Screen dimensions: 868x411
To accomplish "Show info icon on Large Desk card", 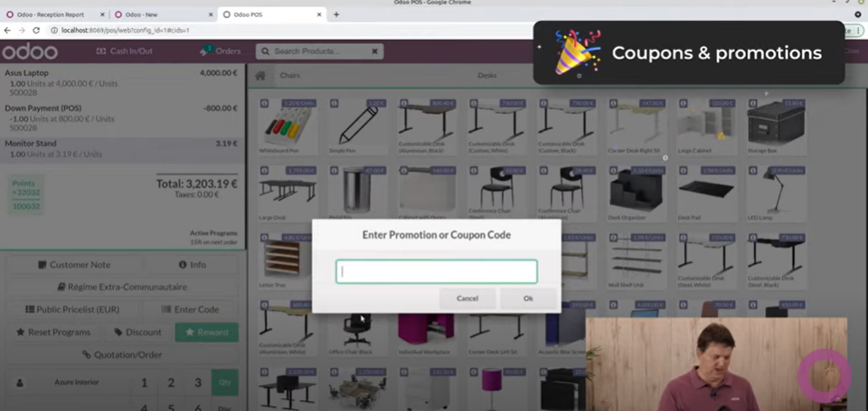I will click(x=265, y=171).
